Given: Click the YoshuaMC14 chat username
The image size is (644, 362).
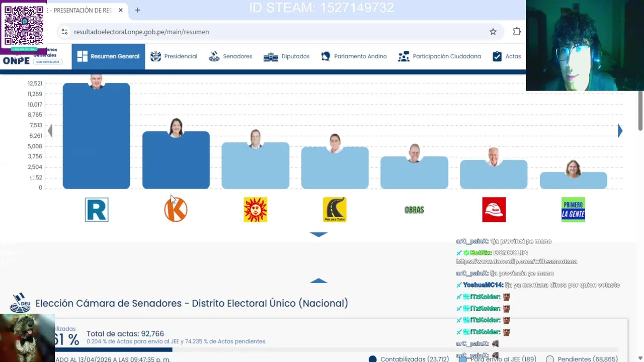Looking at the screenshot, I should pos(483,285).
